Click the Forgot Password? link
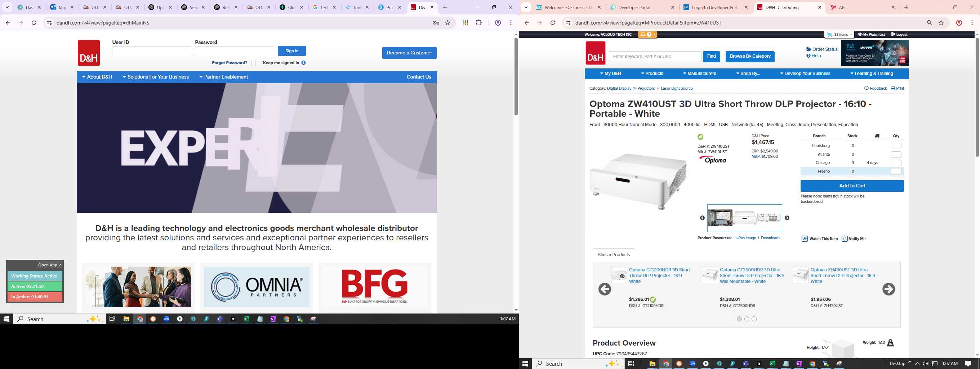Screen dimensions: 980x369 coord(230,63)
